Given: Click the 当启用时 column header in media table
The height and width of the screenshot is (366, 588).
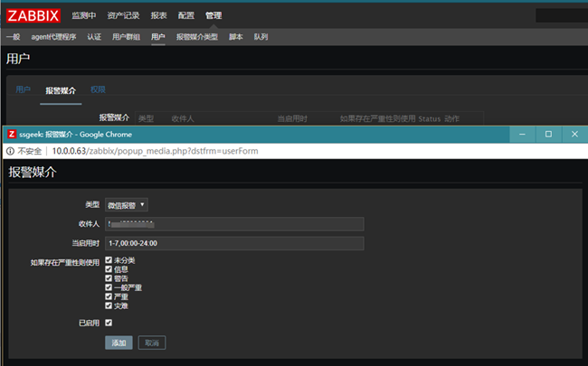Looking at the screenshot, I should [x=292, y=118].
